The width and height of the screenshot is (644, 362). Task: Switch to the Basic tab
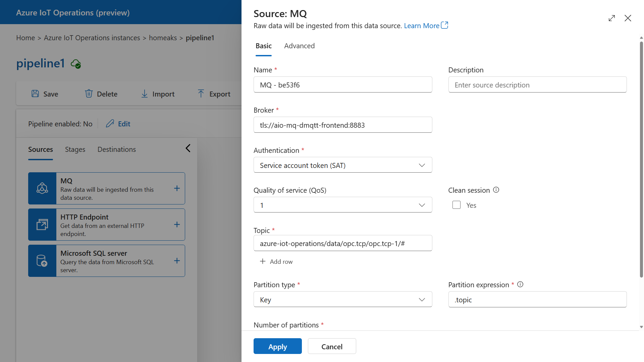point(264,46)
